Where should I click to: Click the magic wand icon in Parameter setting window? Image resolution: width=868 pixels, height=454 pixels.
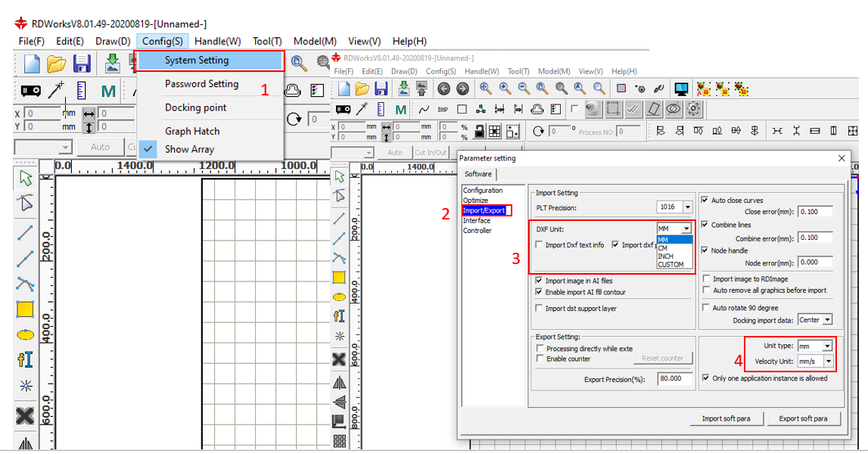click(362, 109)
